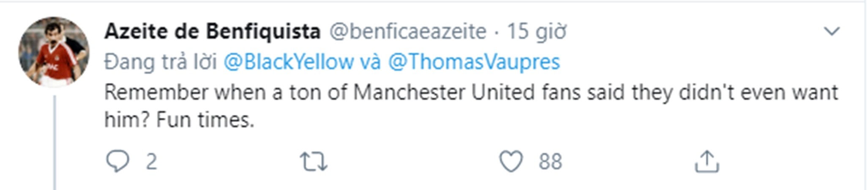Visit the @benficaeazeite handle
Image resolution: width=868 pixels, height=190 pixels.
407,32
